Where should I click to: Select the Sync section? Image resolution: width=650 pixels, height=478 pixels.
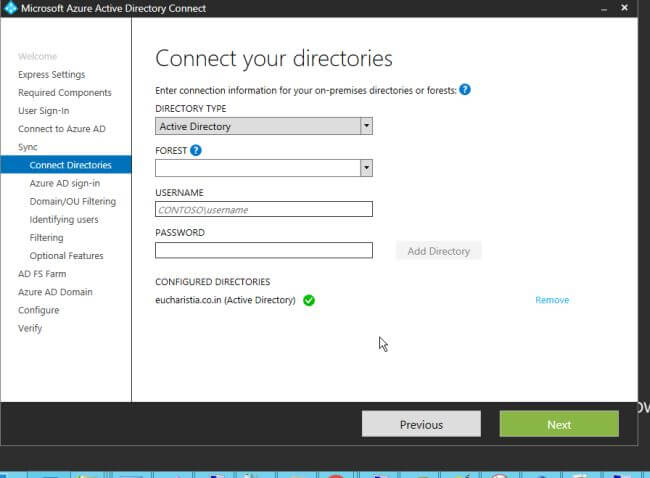tap(28, 147)
